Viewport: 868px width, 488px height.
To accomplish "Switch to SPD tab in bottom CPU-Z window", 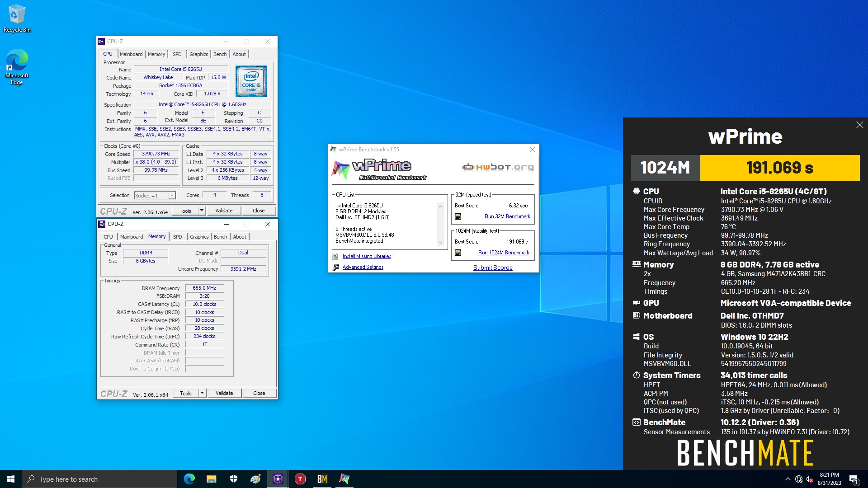I will point(177,237).
